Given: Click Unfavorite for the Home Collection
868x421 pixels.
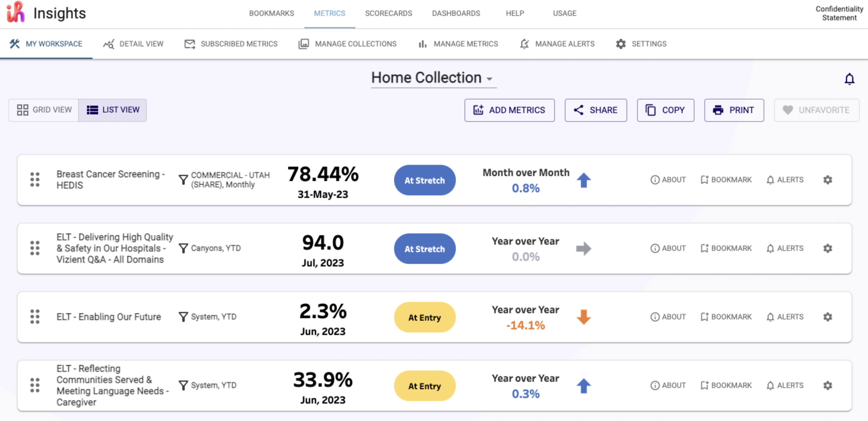Looking at the screenshot, I should (x=816, y=110).
